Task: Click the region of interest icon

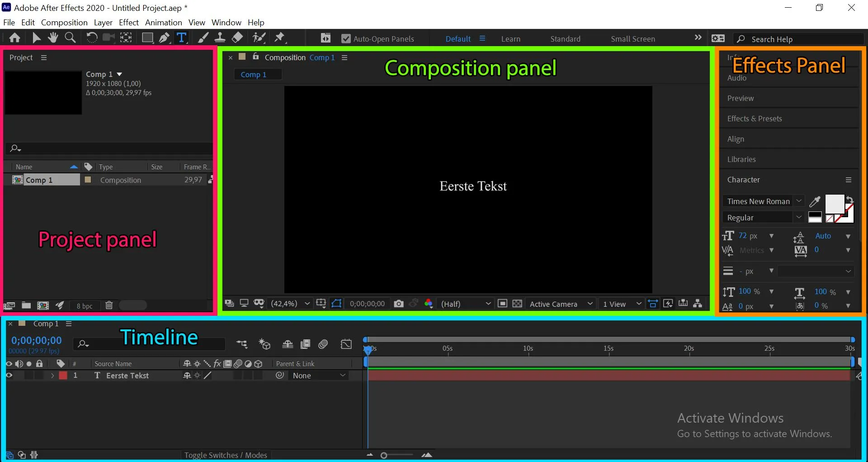Action: tap(502, 304)
